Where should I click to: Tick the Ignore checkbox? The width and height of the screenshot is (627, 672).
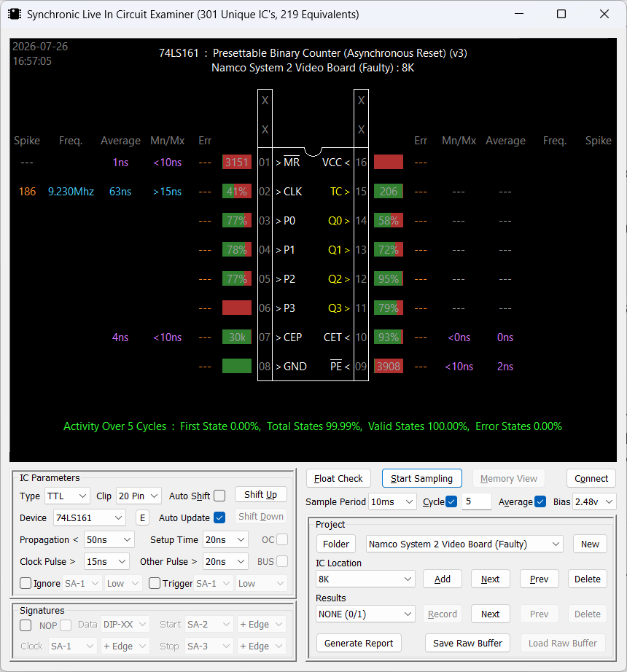tap(26, 583)
